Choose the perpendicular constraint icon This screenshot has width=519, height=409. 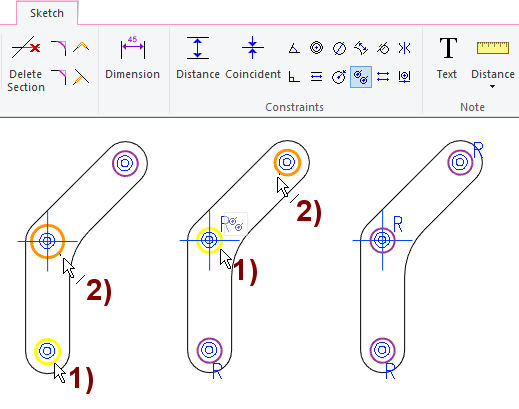pyautogui.click(x=294, y=77)
